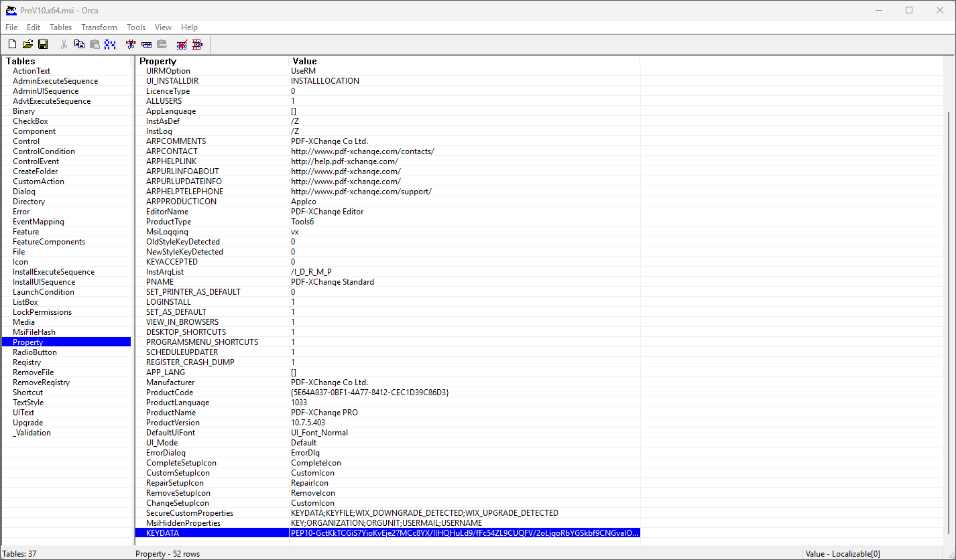Select the ActionText table

pyautogui.click(x=32, y=71)
